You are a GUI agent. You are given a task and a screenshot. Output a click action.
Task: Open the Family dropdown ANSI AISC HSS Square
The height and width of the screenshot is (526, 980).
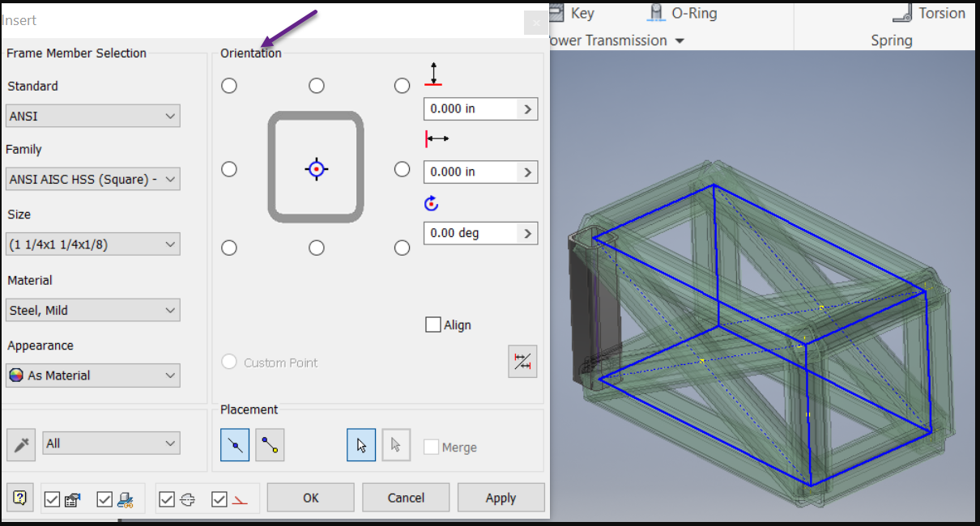pos(92,179)
